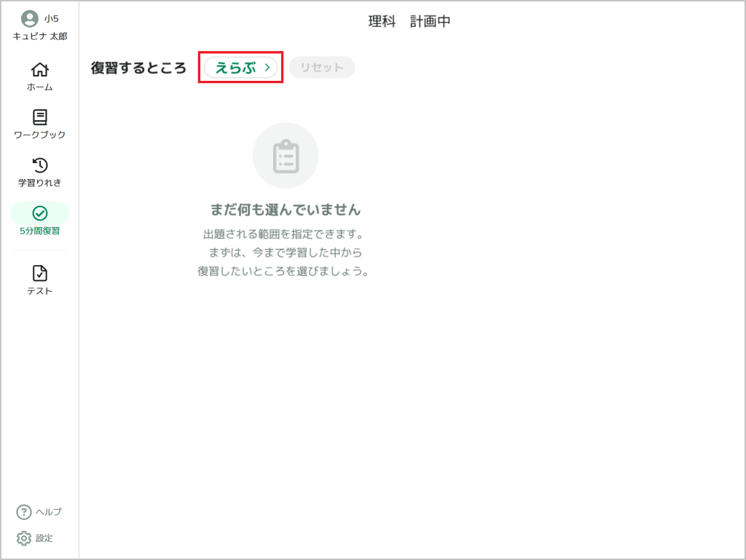The width and height of the screenshot is (746, 560).
Task: Click the 小5 grade label
Action: [52, 18]
